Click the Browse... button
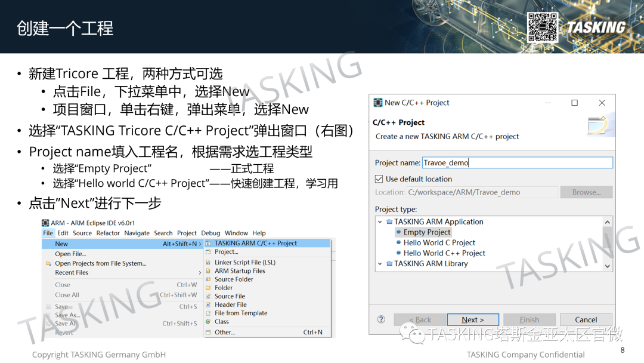Viewport: 644px width, 363px height. 587,192
